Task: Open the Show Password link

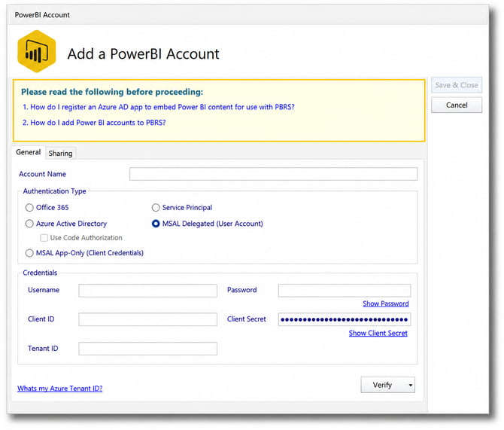Action: (386, 303)
